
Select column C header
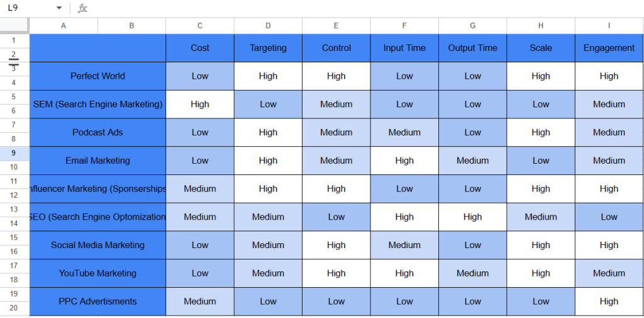[x=200, y=26]
